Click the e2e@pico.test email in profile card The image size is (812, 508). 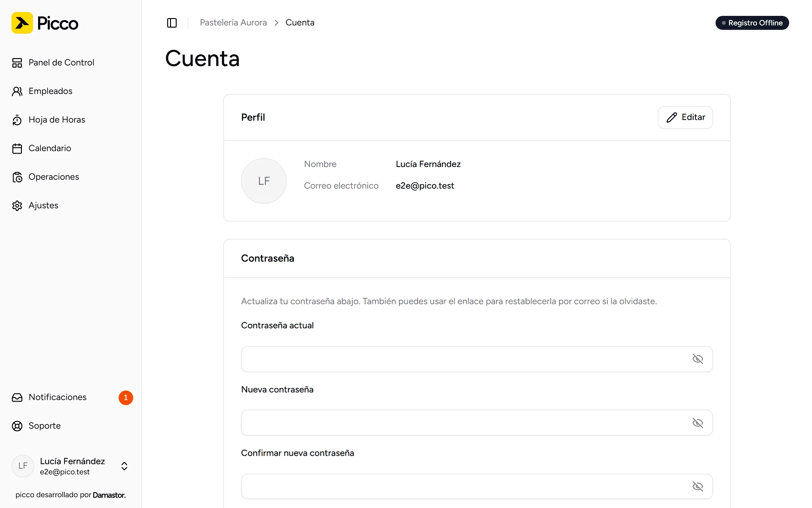(x=425, y=186)
